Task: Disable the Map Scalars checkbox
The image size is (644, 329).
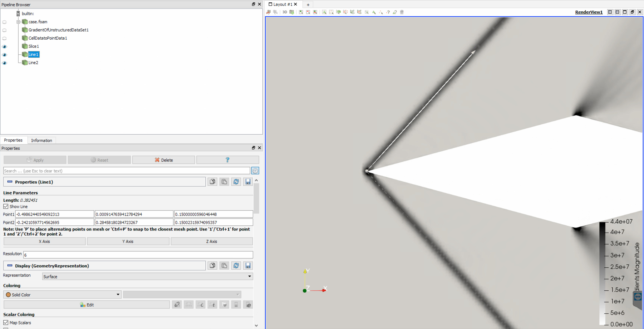Action: (x=6, y=323)
